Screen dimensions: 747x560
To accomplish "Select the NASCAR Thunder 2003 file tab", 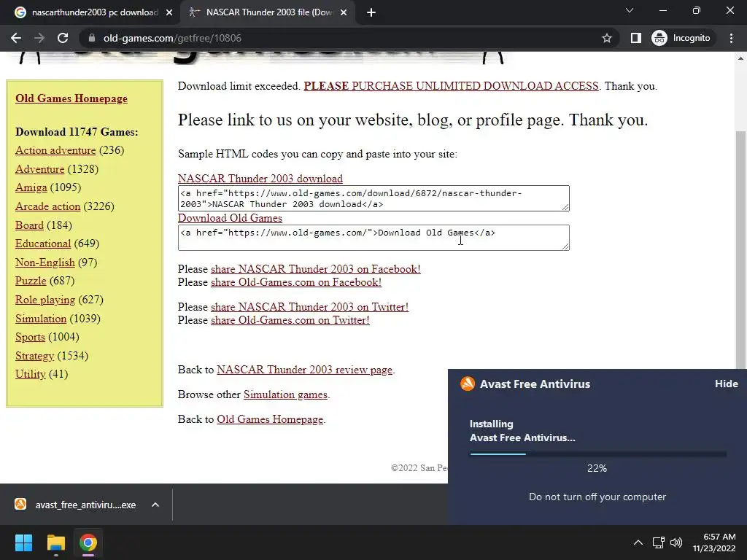I will [269, 13].
